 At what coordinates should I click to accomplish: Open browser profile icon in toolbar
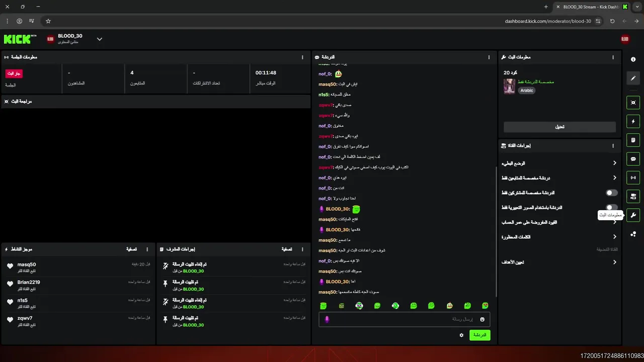[x=19, y=21]
